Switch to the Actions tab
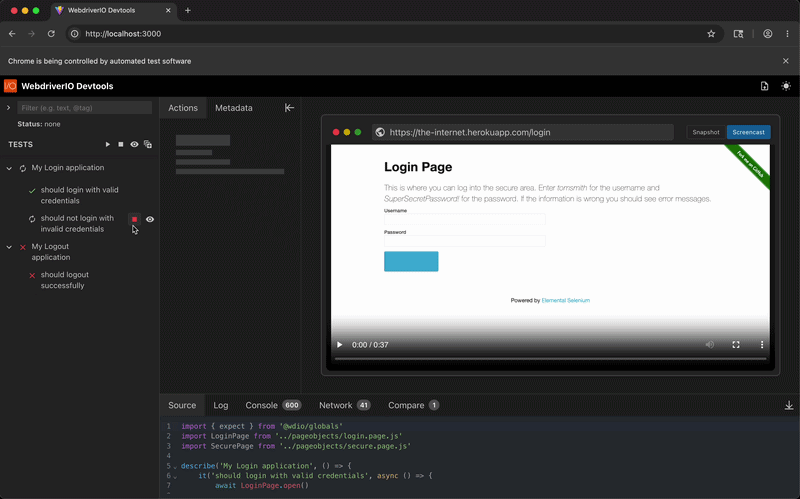This screenshot has width=800, height=499. pyautogui.click(x=183, y=108)
